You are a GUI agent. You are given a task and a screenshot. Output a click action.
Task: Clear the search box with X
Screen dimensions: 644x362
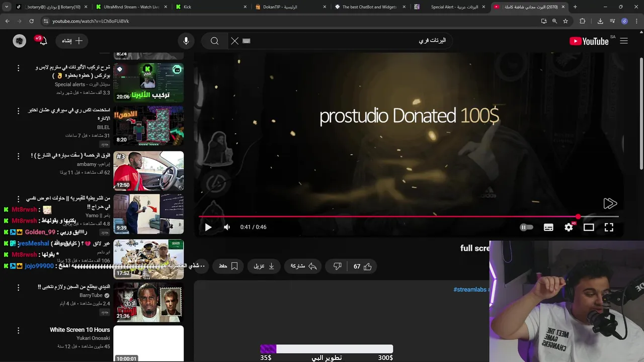tap(234, 41)
